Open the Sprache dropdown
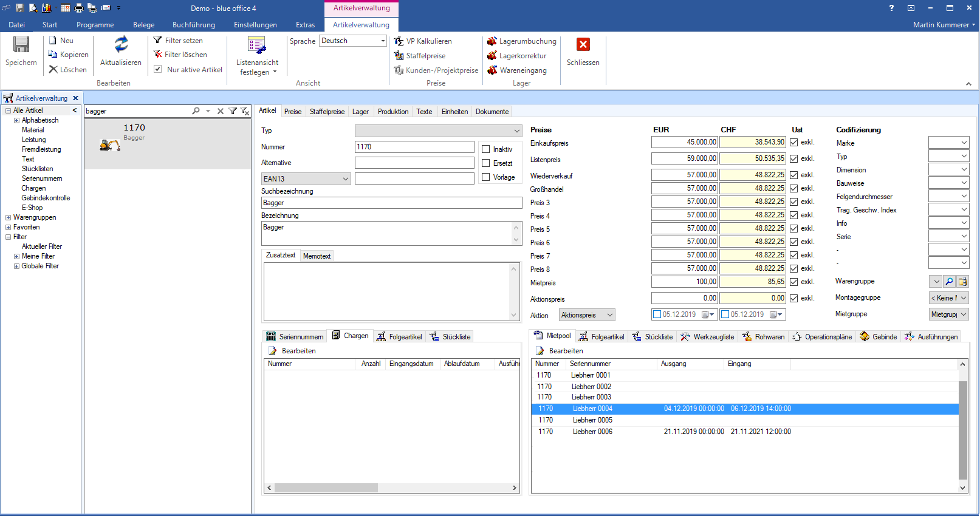 (383, 41)
